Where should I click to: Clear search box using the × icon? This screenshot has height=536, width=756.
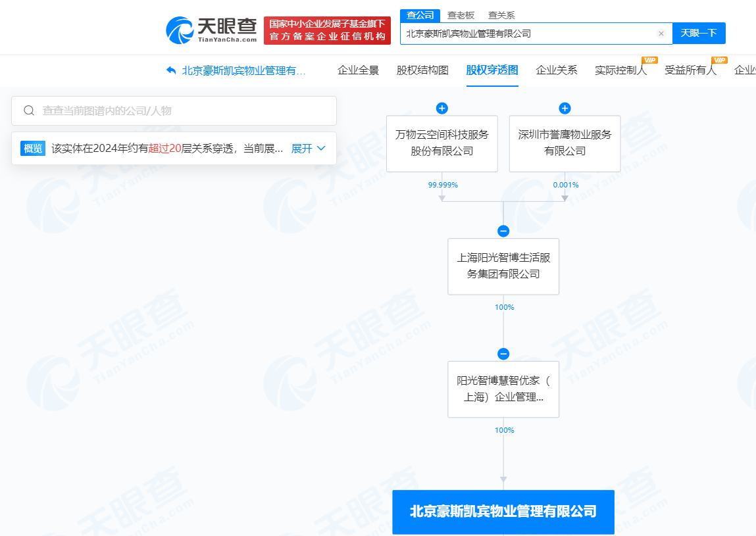click(661, 33)
